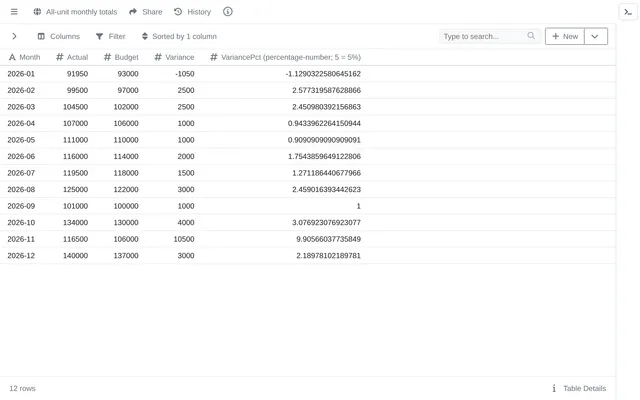Click the sort arrows icon

pyautogui.click(x=144, y=36)
